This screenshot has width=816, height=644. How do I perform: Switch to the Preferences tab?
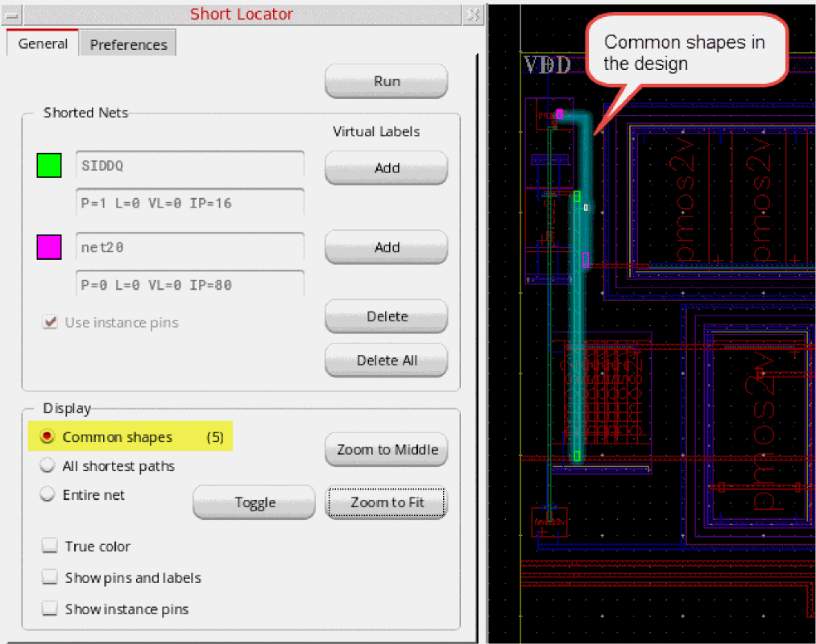(128, 44)
